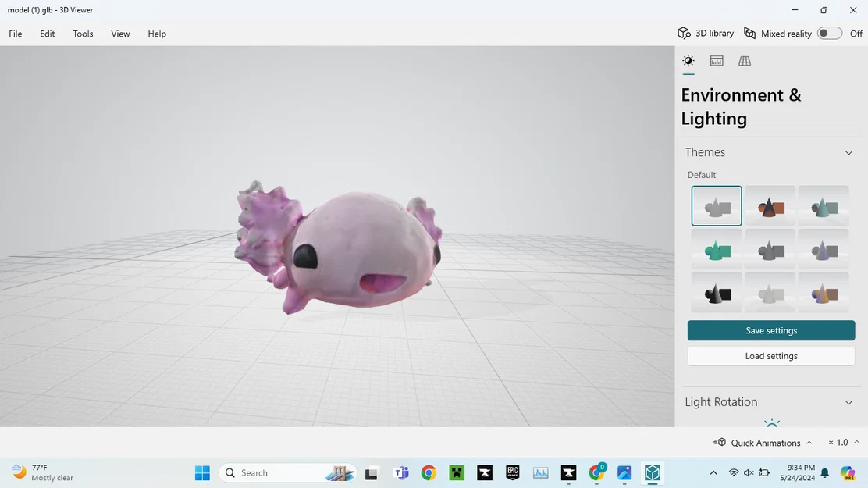This screenshot has width=868, height=488.
Task: Select the orange and black theme thumbnail
Action: click(x=770, y=205)
